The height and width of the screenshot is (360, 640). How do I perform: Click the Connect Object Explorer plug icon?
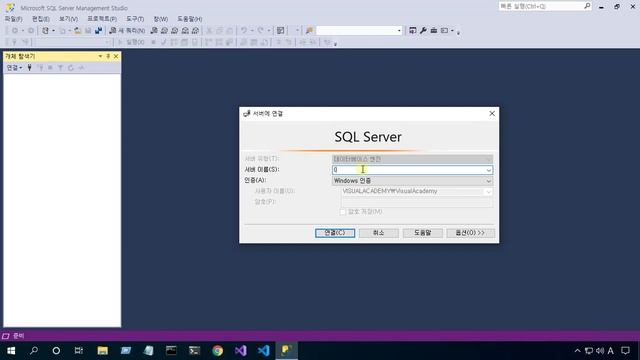click(29, 68)
